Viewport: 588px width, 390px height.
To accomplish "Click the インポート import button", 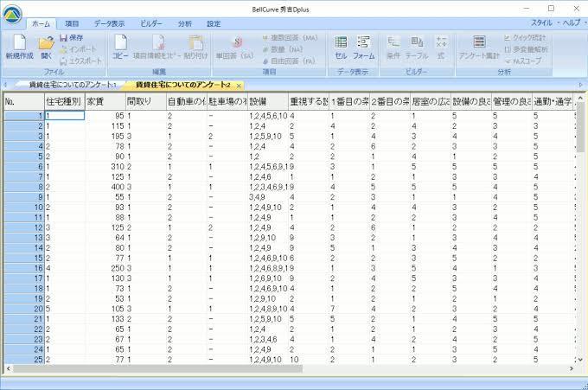I will click(x=78, y=49).
